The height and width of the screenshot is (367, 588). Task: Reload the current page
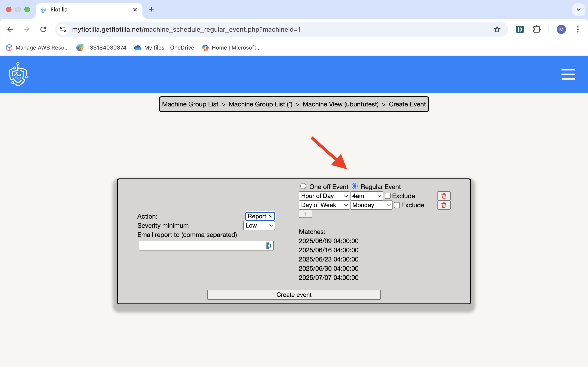[x=43, y=29]
